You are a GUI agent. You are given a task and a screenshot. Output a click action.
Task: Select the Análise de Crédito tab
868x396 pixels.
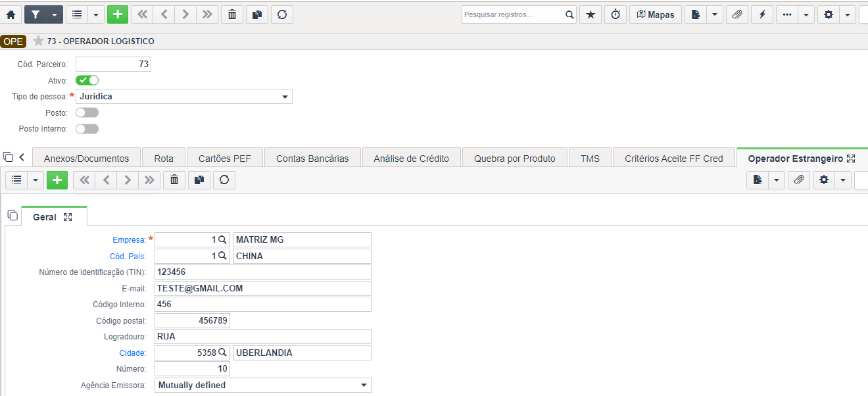[411, 159]
